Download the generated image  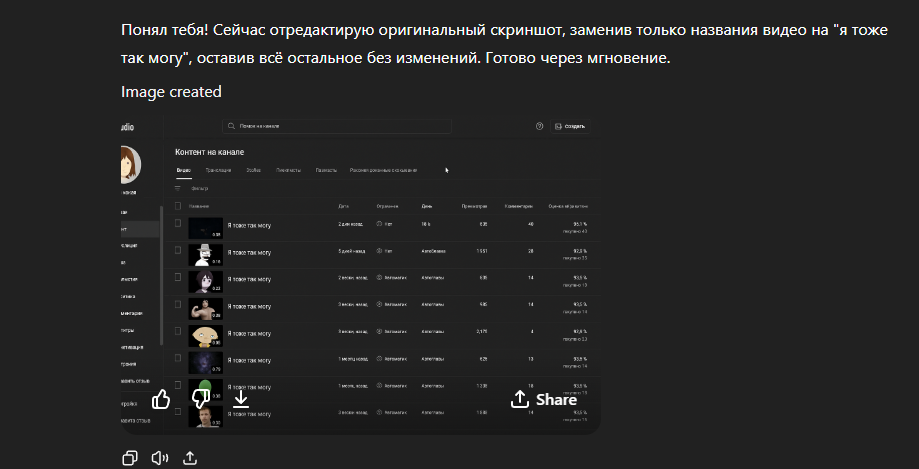[x=241, y=399]
